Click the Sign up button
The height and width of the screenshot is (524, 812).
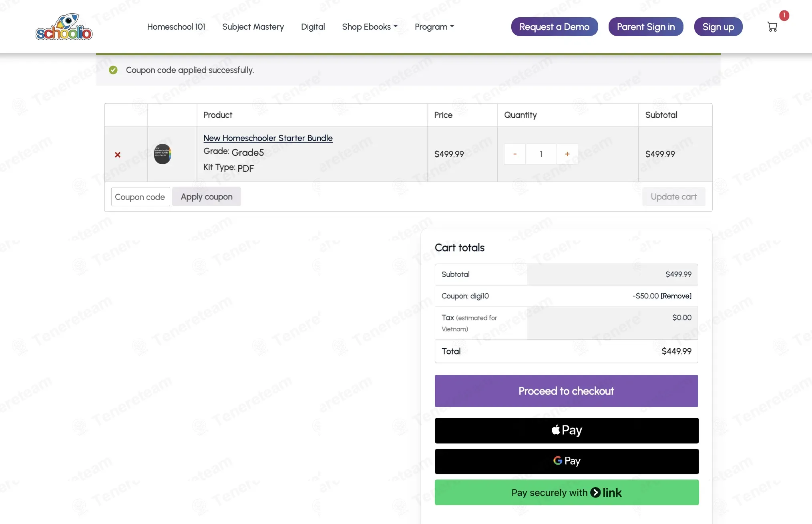(x=718, y=27)
